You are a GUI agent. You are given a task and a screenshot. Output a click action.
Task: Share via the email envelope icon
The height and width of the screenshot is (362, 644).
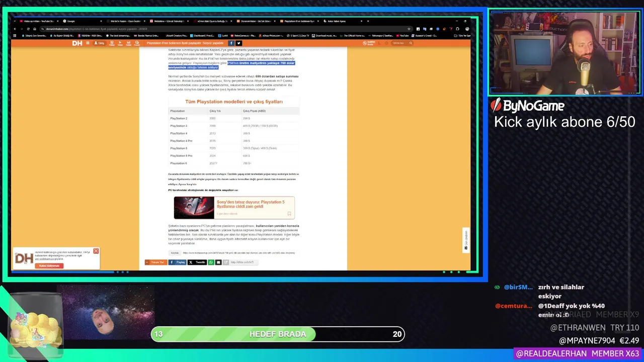click(218, 262)
